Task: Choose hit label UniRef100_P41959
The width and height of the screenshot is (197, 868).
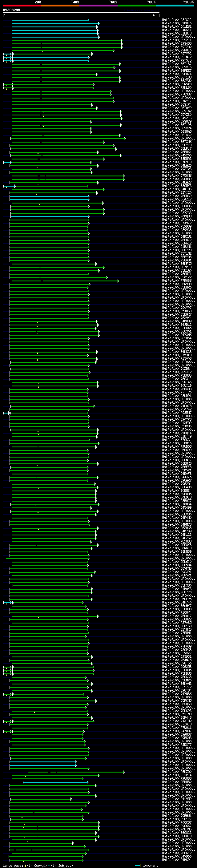Action: (177, 799)
